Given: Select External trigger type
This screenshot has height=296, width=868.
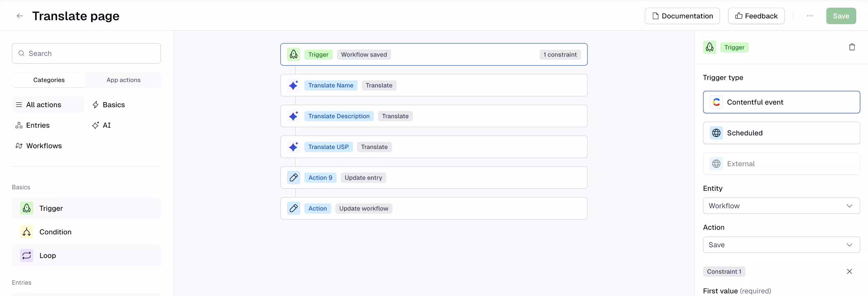Looking at the screenshot, I should (x=781, y=164).
